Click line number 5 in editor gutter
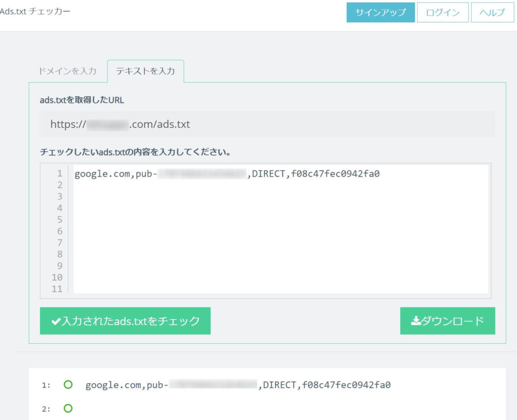This screenshot has height=420, width=517. click(60, 220)
